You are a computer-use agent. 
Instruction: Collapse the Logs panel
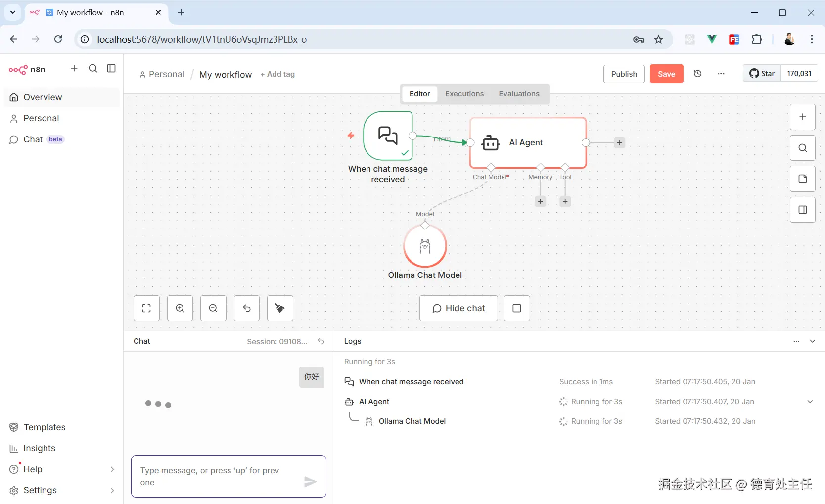(x=812, y=341)
